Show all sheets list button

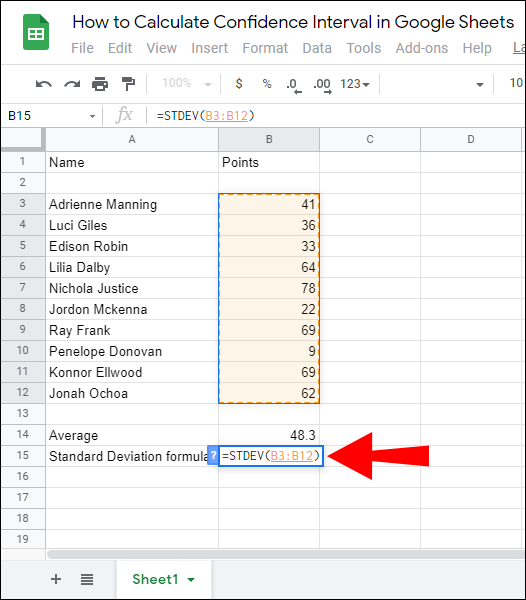pos(87,580)
